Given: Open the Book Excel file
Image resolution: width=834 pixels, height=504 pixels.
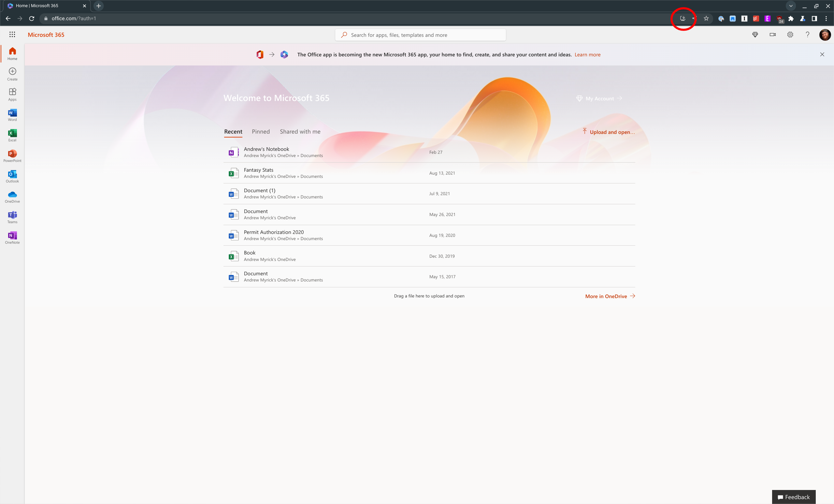Looking at the screenshot, I should point(429,256).
